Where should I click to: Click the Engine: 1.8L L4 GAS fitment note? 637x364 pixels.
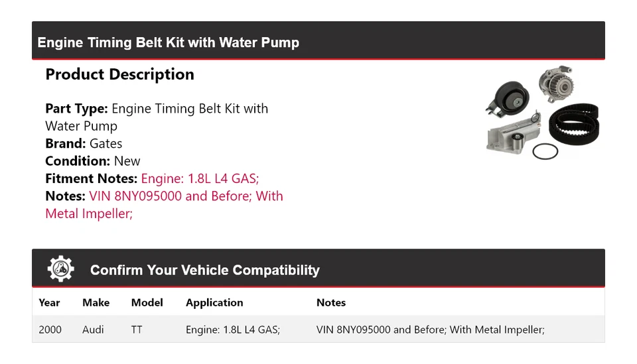200,178
